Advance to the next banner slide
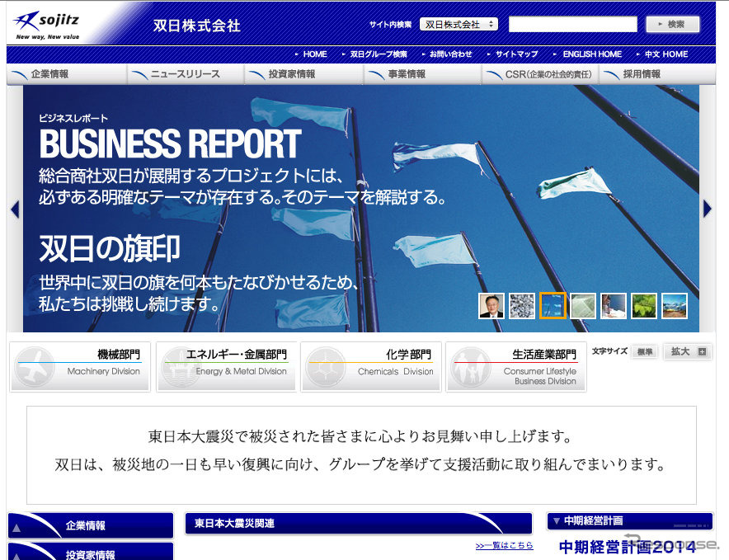This screenshot has width=729, height=560. point(707,209)
